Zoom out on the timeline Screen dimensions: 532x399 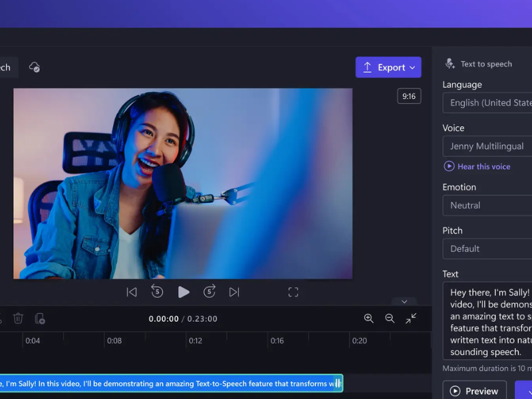click(x=390, y=319)
